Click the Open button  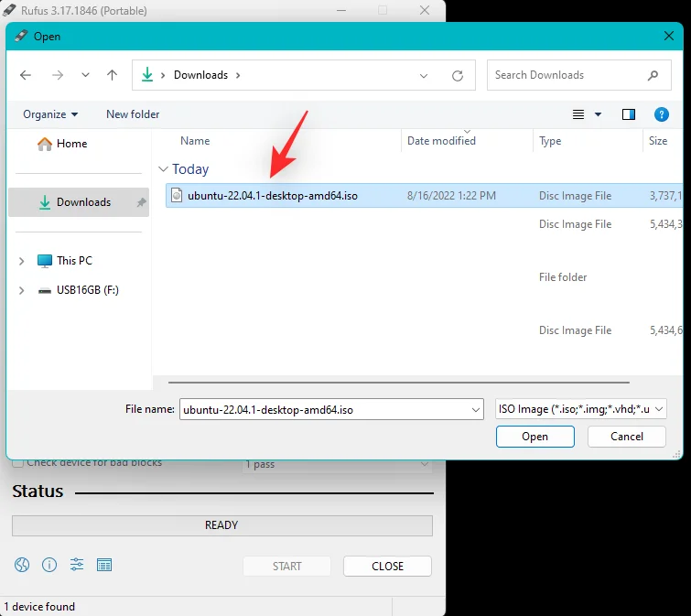534,437
